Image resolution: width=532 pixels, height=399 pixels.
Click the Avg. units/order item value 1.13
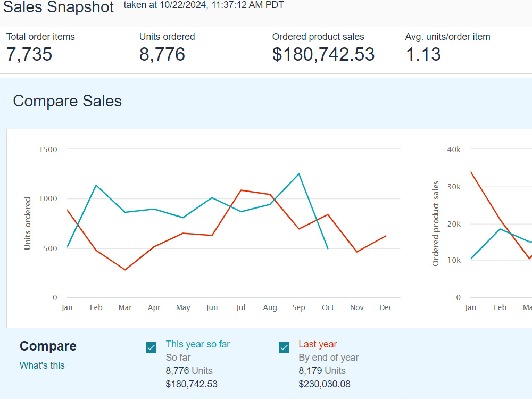point(423,54)
